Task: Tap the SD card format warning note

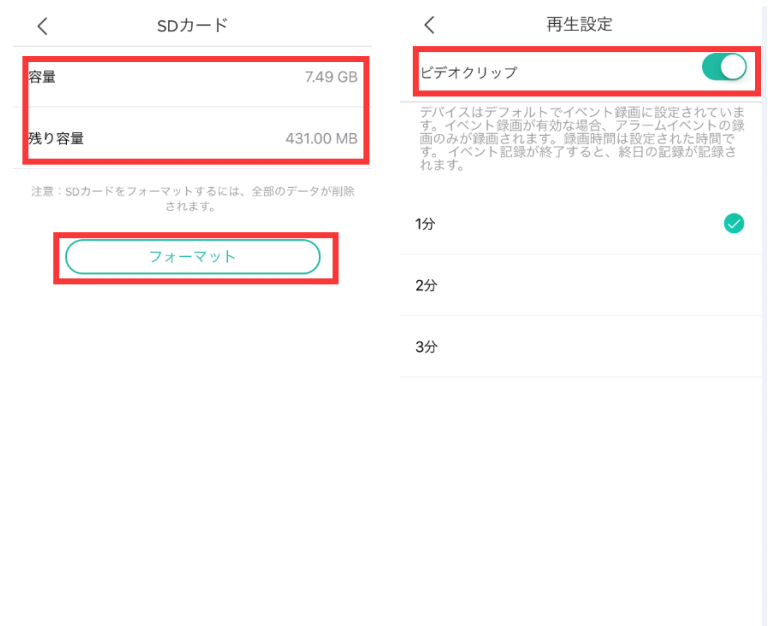Action: pos(193,198)
